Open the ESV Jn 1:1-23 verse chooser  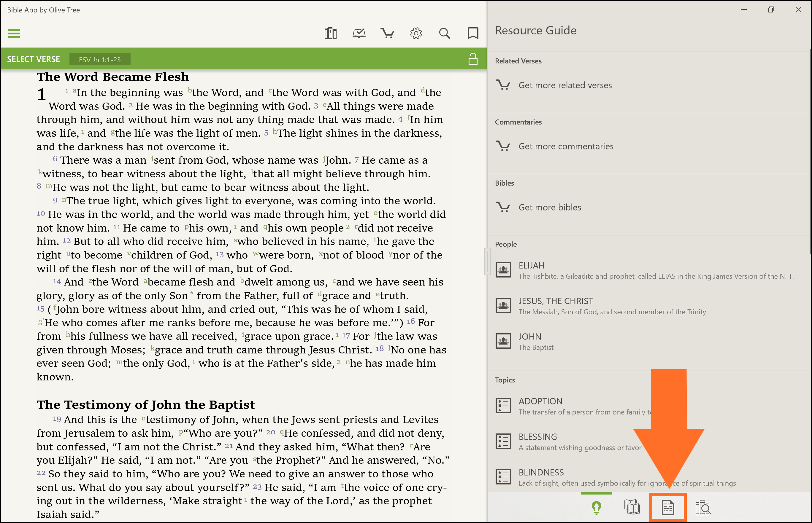tap(100, 59)
